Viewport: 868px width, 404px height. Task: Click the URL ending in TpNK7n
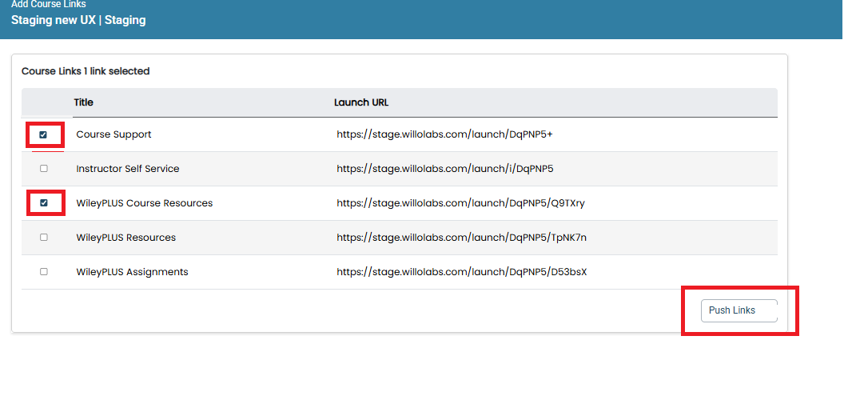462,238
